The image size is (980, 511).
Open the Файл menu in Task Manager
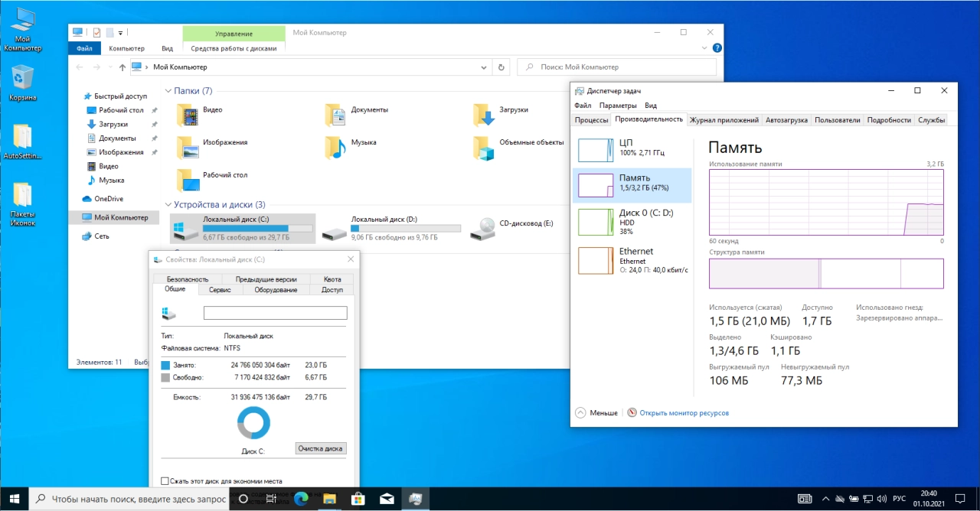pyautogui.click(x=583, y=106)
